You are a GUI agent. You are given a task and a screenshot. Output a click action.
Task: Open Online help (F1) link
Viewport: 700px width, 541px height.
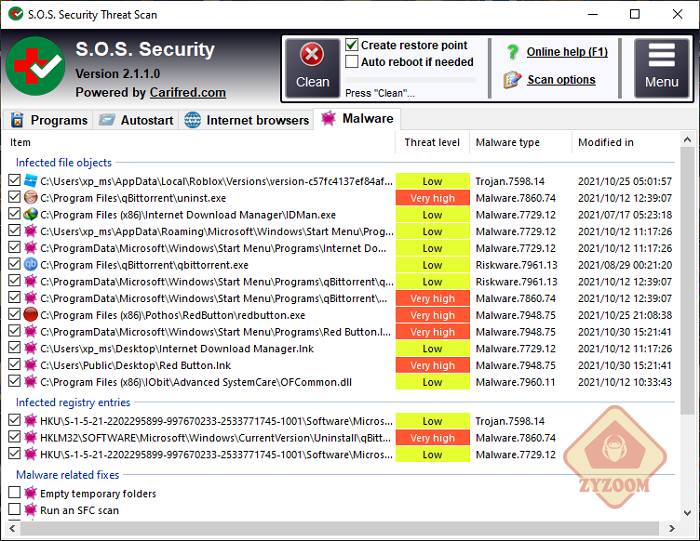567,52
